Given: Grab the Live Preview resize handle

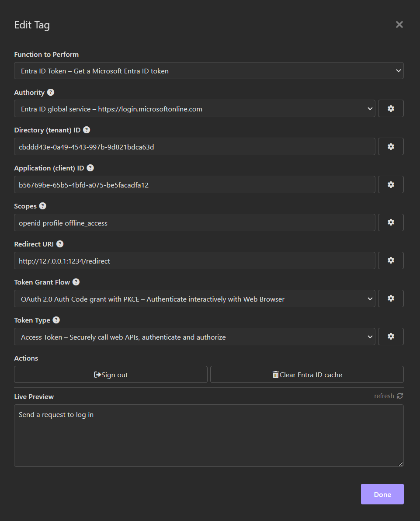Looking at the screenshot, I should (x=401, y=464).
